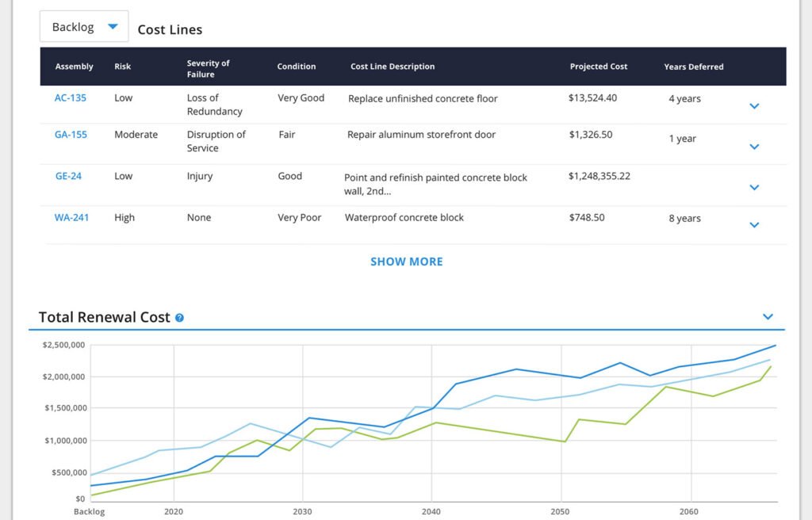
Task: Collapse the Total Renewal Cost section
Action: (x=767, y=317)
